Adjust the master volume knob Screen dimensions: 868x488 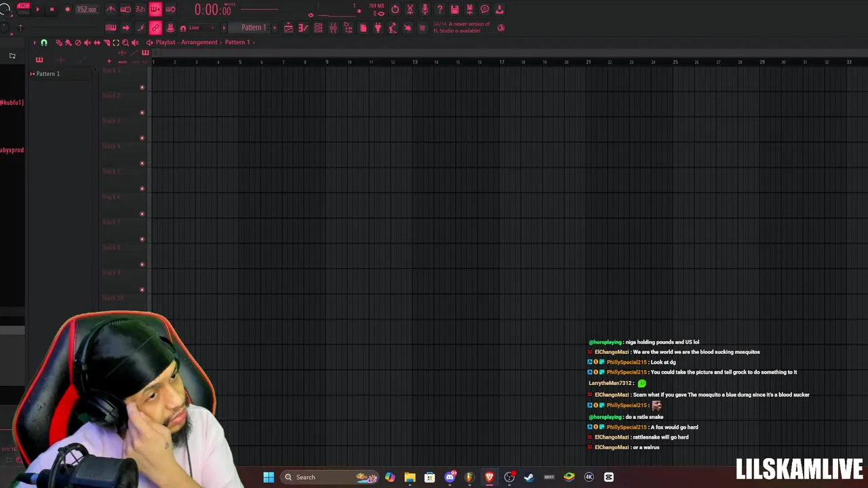pyautogui.click(x=5, y=8)
